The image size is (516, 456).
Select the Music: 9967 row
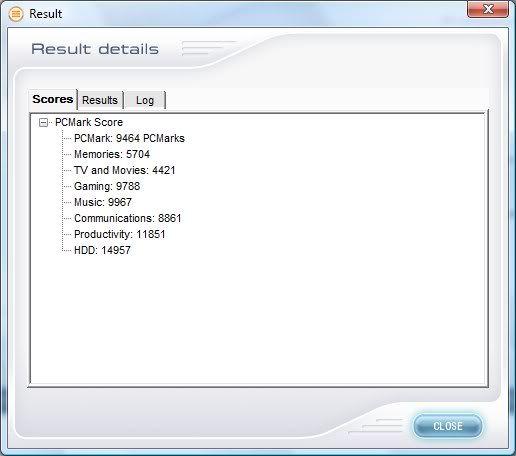tap(103, 202)
